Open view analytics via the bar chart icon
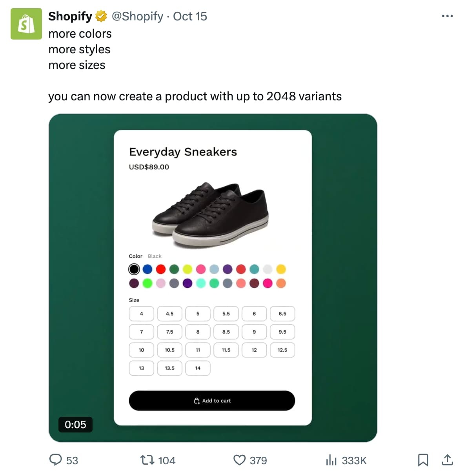466x476 pixels. [x=332, y=460]
